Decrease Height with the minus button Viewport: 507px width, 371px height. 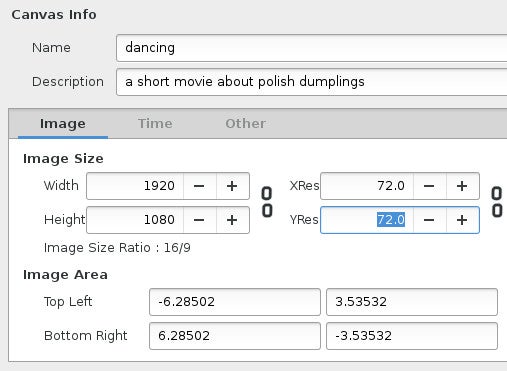pyautogui.click(x=199, y=220)
